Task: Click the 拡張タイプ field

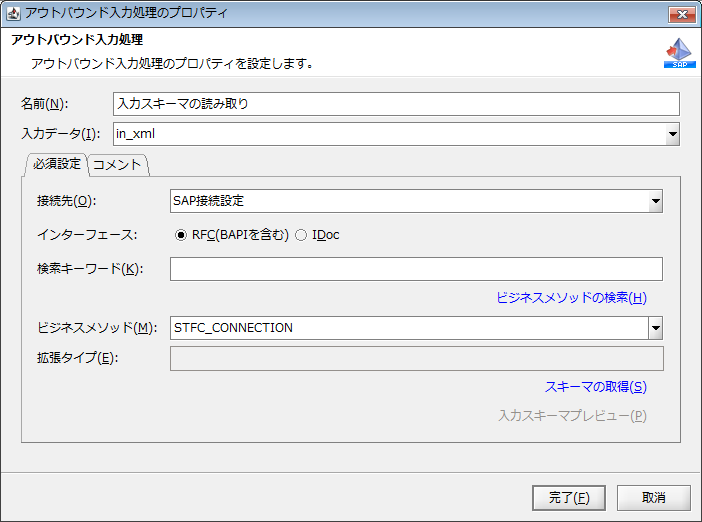Action: click(x=416, y=359)
